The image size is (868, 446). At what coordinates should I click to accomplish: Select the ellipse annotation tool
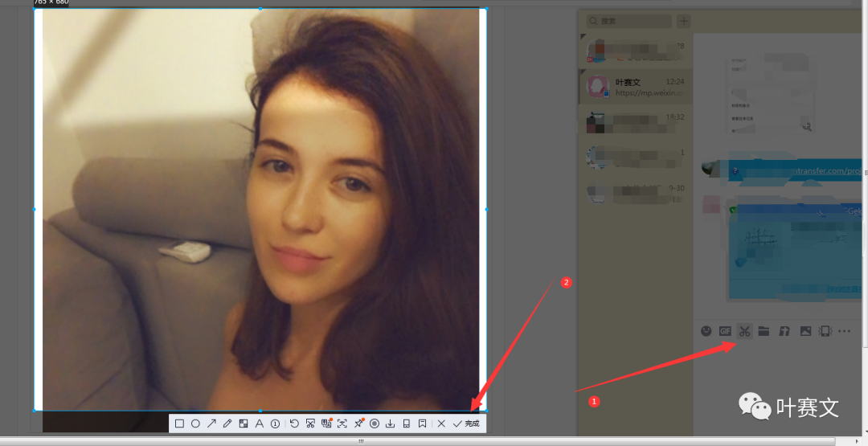pos(195,423)
